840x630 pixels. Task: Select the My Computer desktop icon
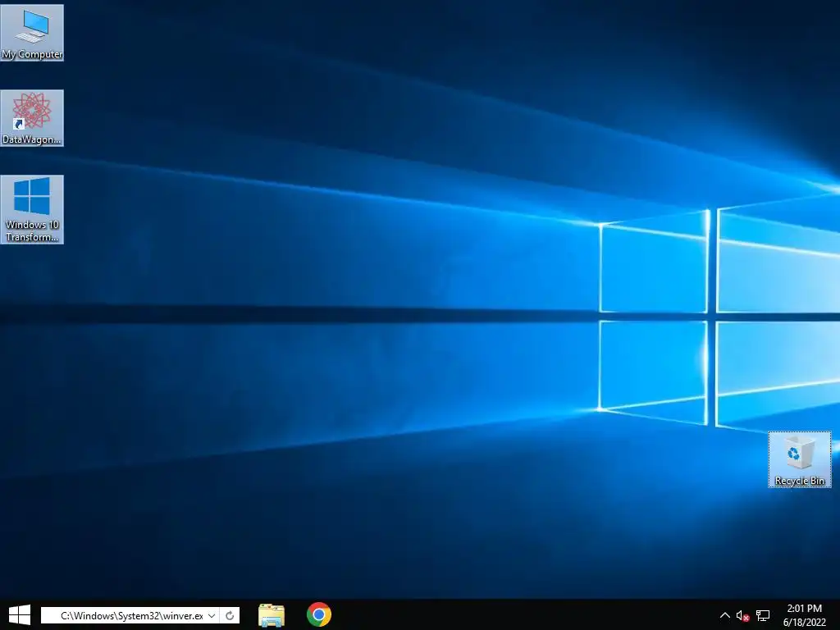coord(32,33)
